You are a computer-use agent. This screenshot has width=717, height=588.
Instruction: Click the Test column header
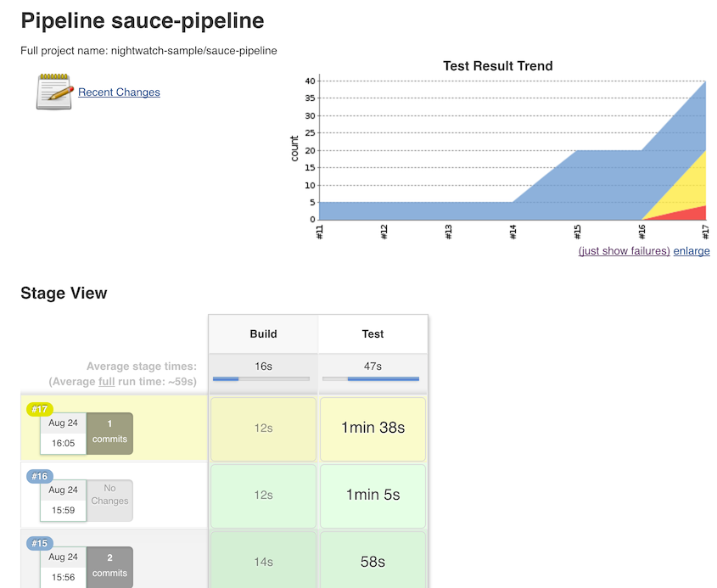pos(373,333)
